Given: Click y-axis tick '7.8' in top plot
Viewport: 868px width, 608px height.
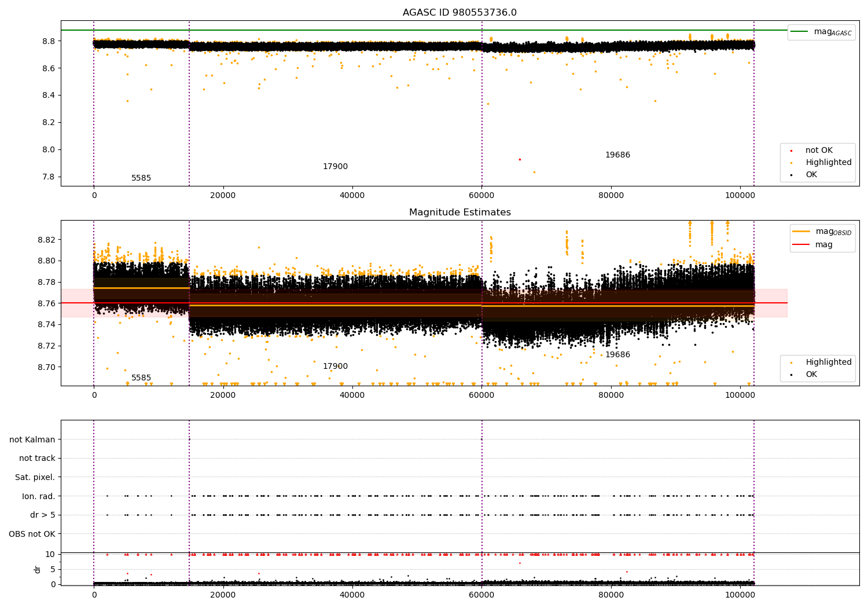Looking at the screenshot, I should [48, 177].
